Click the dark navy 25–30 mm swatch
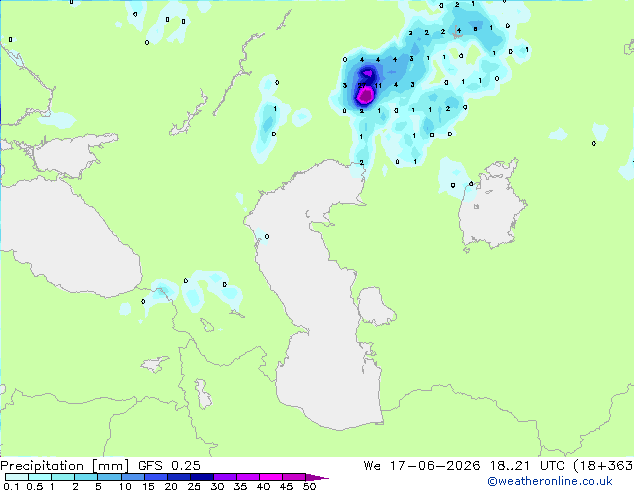This screenshot has height=490, width=634. (201, 477)
